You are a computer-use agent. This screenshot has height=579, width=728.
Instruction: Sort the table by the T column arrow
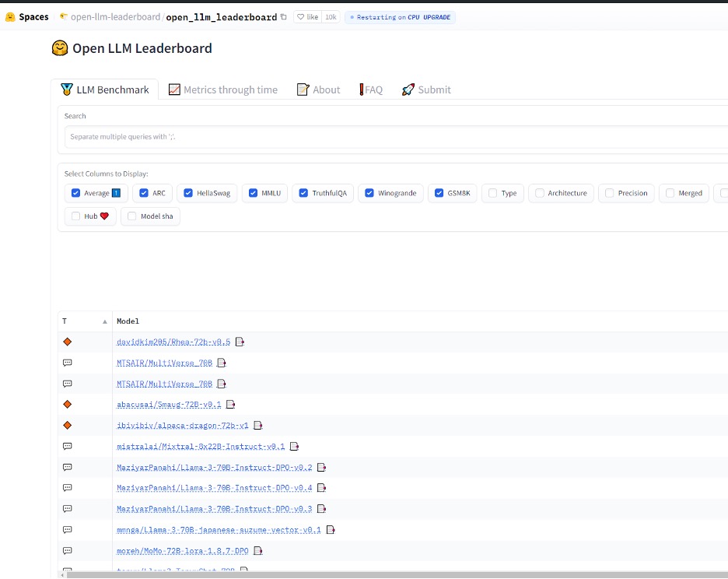[x=105, y=321]
